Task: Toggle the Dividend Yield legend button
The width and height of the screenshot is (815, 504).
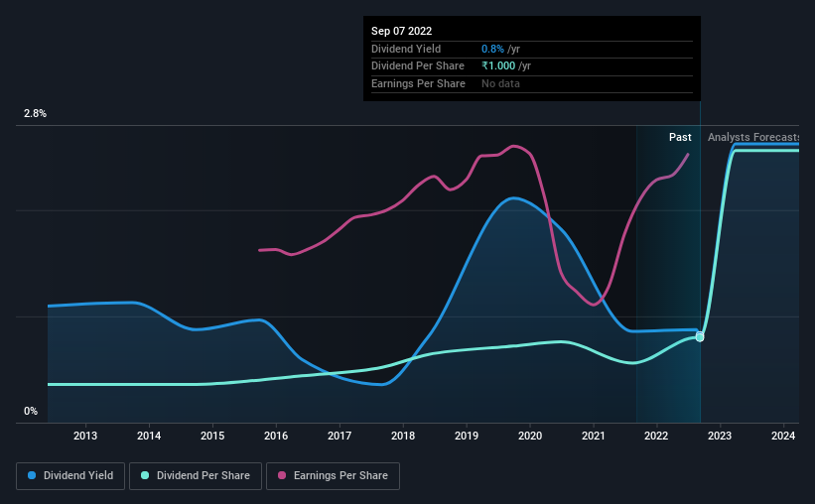Action: [70, 476]
